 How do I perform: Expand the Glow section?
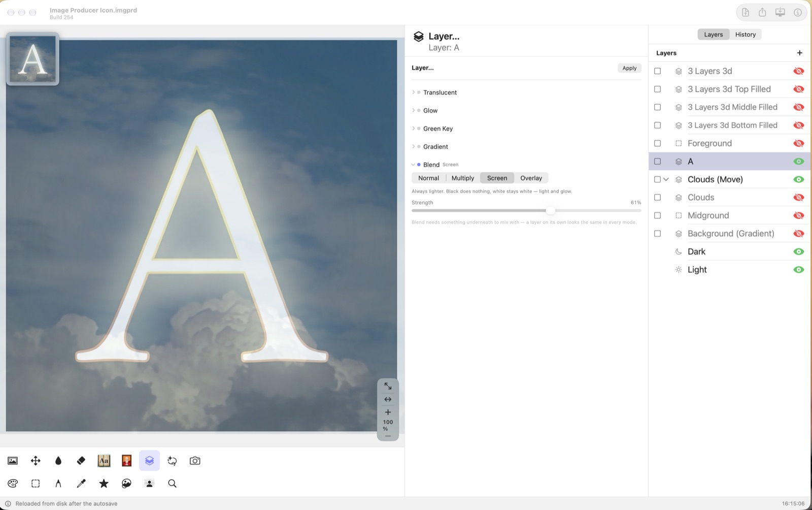413,110
